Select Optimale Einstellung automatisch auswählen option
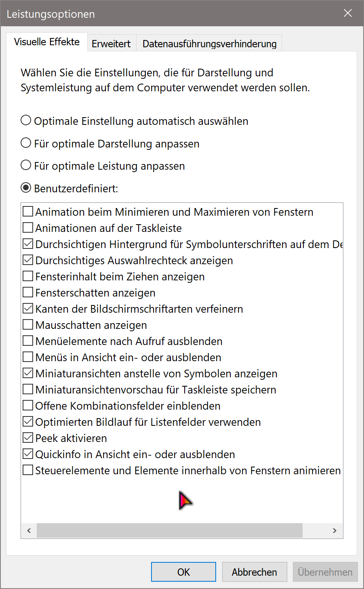Screen dimensions: 364x589 click(26, 120)
